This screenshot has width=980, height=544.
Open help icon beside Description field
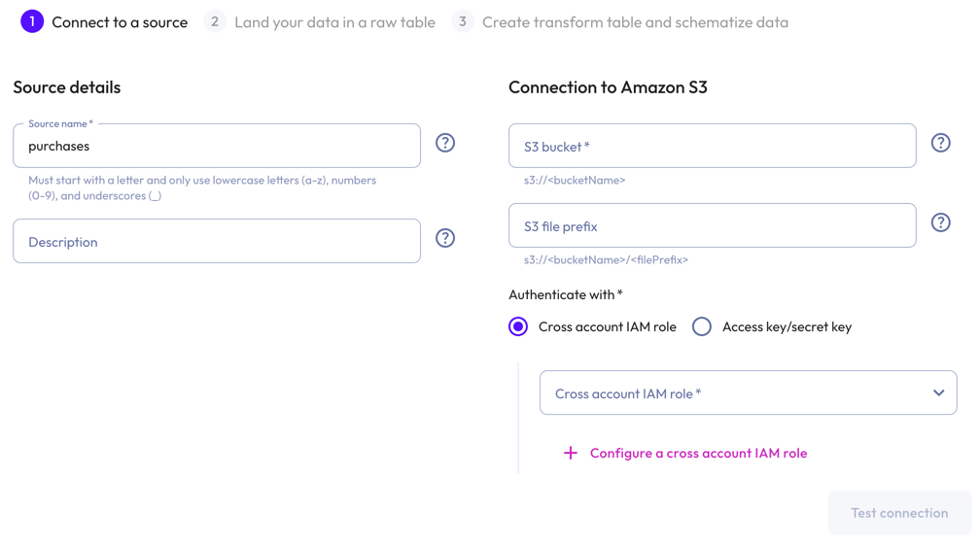tap(445, 238)
